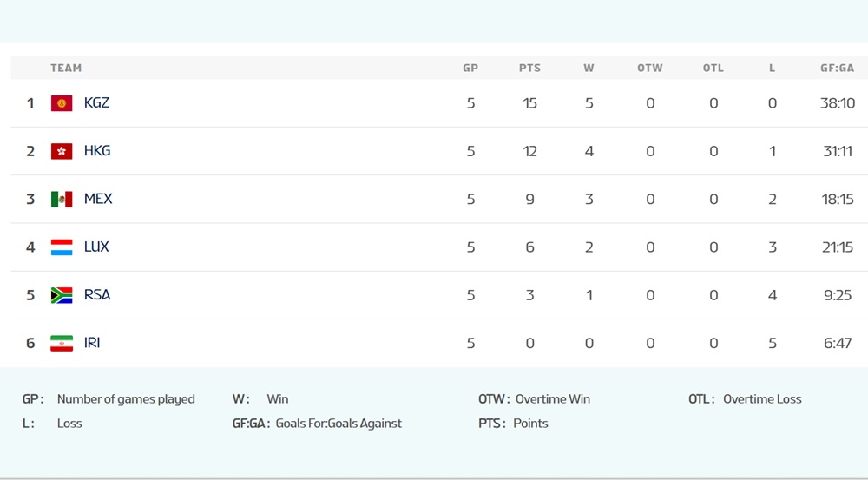Click the Iran flag icon

click(x=61, y=343)
